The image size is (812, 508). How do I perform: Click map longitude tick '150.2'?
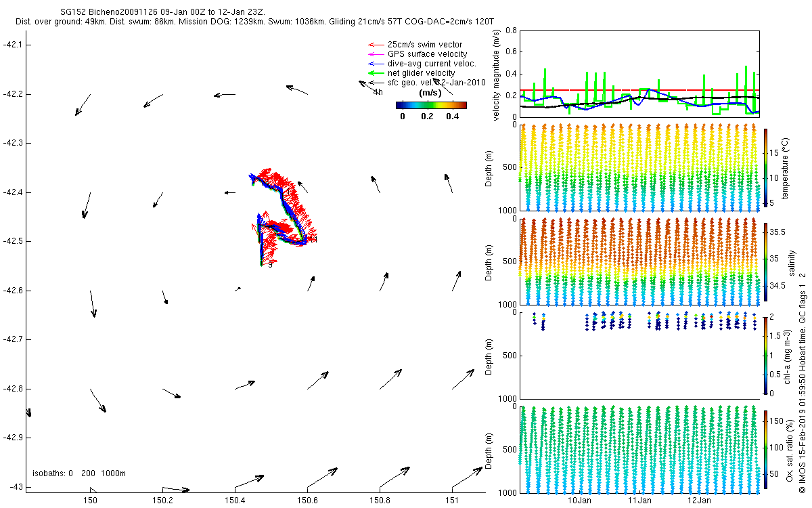tap(162, 500)
